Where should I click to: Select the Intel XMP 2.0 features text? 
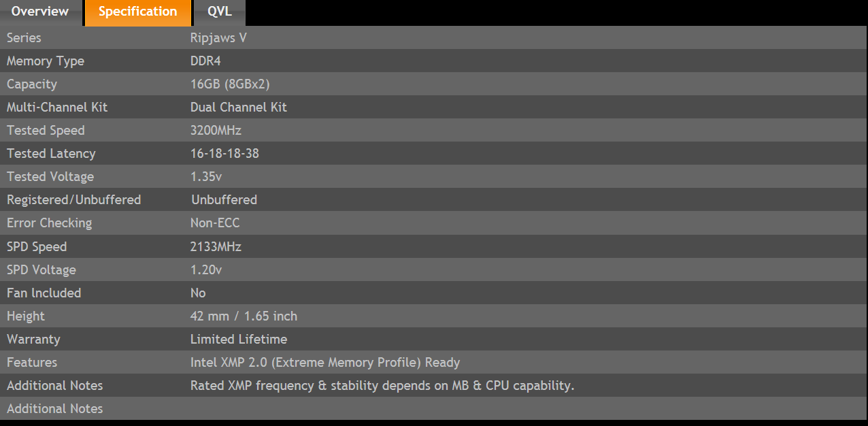(x=325, y=363)
